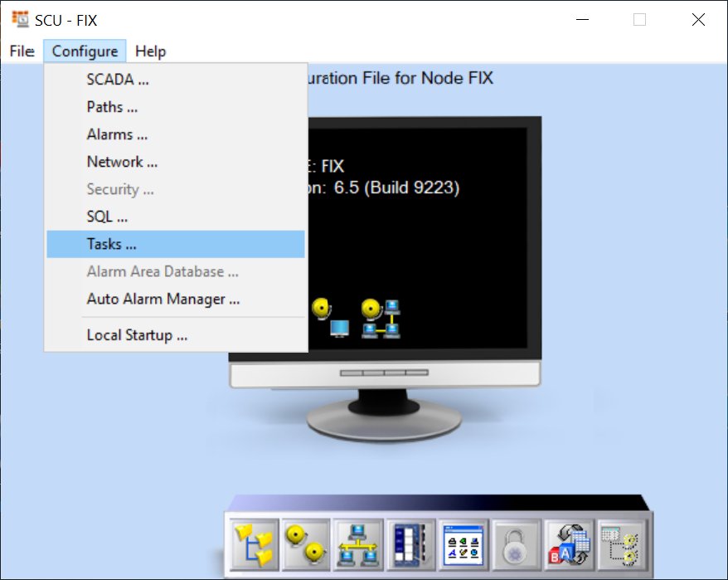Click the 6.5 (Build 9223) version text
728x580 pixels.
pos(396,188)
